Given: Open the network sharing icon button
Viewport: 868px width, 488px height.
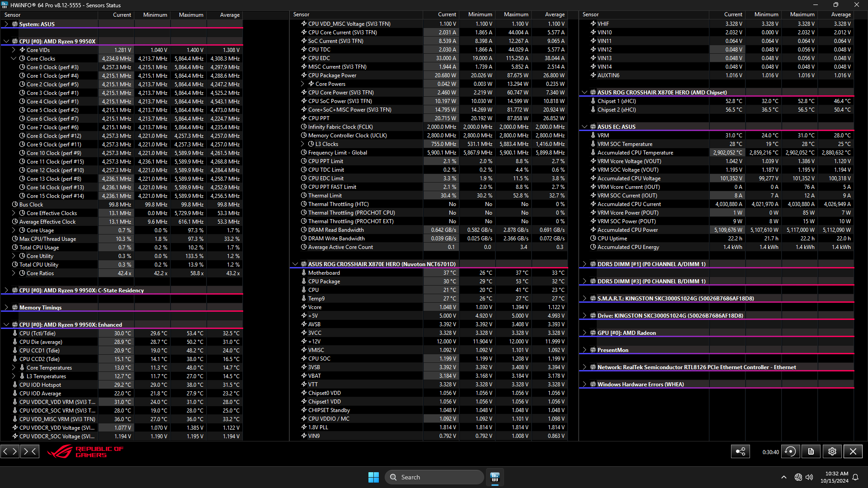Looking at the screenshot, I should 741,451.
